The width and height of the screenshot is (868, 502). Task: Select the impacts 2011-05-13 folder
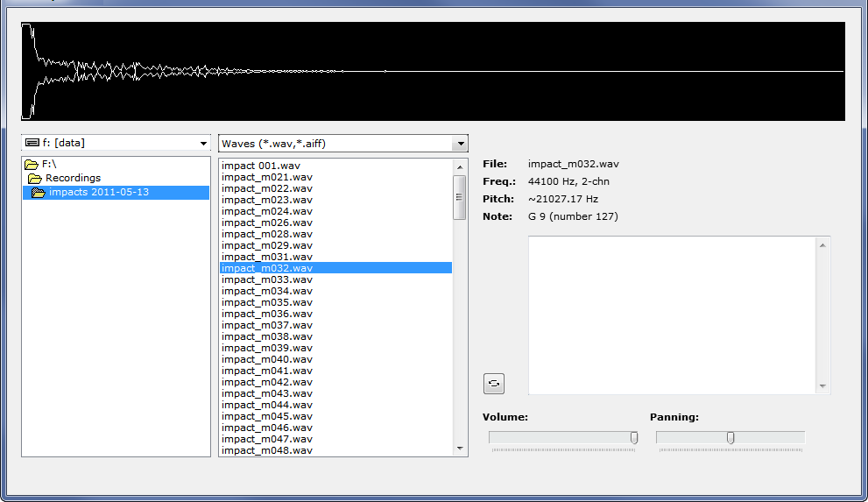pos(98,192)
